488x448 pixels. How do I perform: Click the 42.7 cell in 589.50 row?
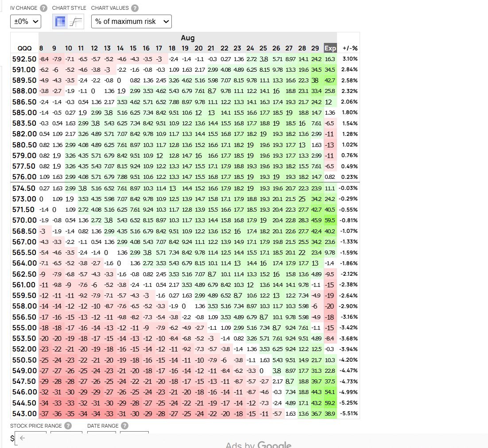[x=330, y=80]
